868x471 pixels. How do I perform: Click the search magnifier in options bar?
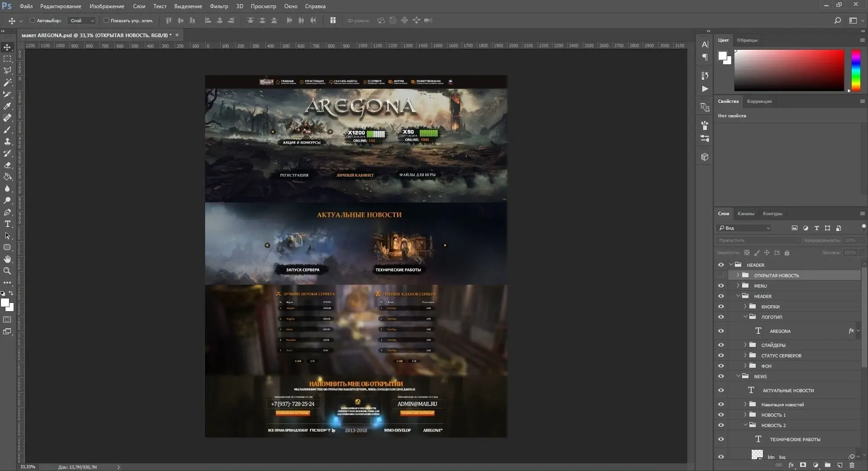point(837,20)
